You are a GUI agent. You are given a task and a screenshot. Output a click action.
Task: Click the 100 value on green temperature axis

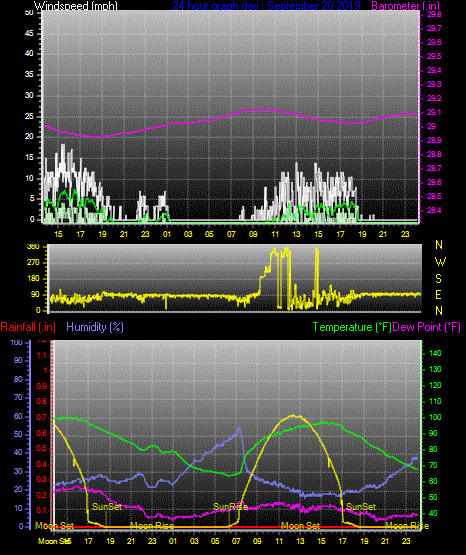[435, 417]
